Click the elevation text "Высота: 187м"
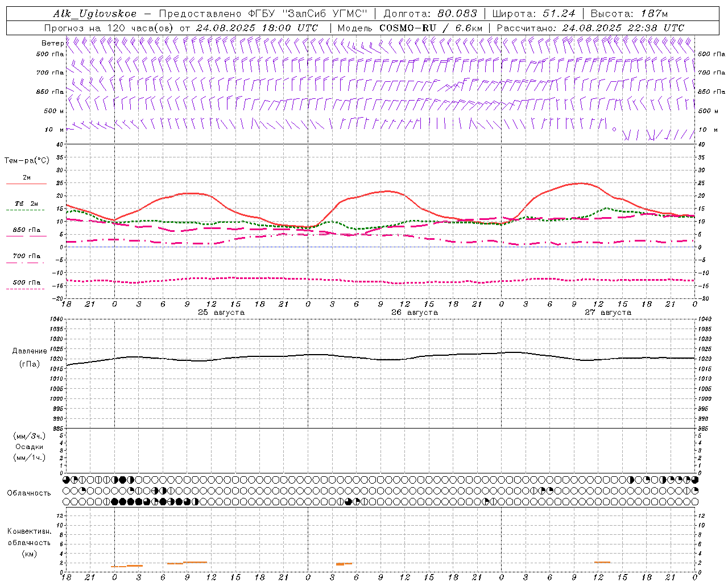Viewport: 728px width, 582px height. (x=630, y=14)
